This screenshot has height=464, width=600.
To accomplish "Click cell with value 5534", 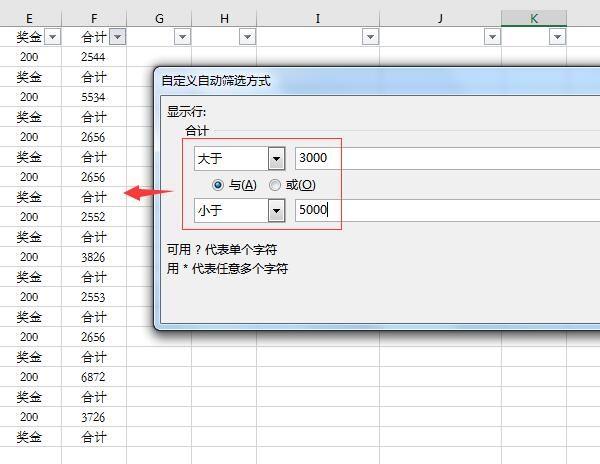I will point(94,97).
